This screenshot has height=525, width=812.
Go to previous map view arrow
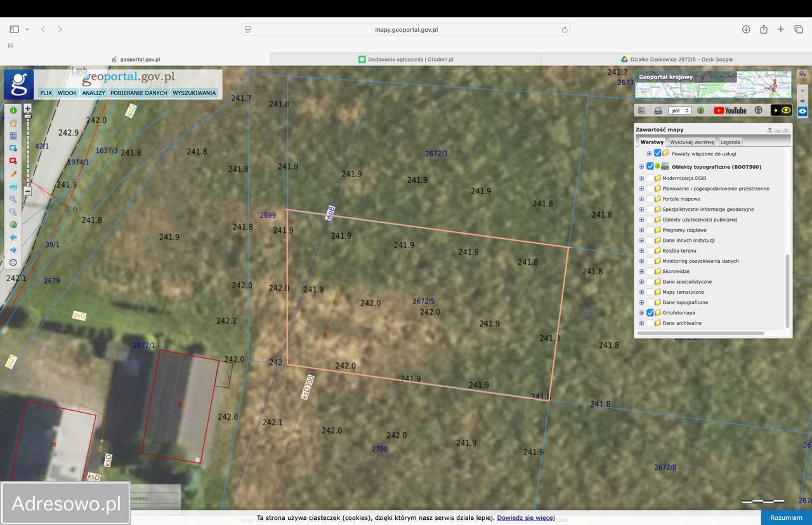tap(13, 237)
